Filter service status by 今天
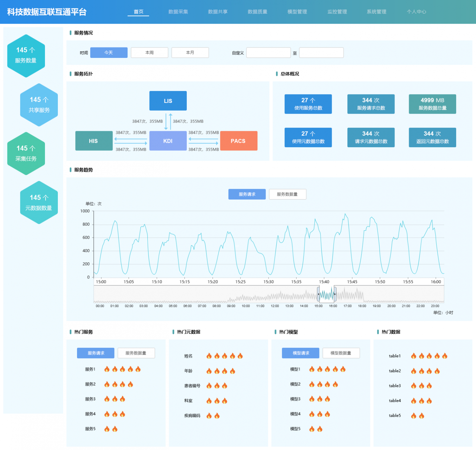This screenshot has height=450, width=476. [x=109, y=53]
